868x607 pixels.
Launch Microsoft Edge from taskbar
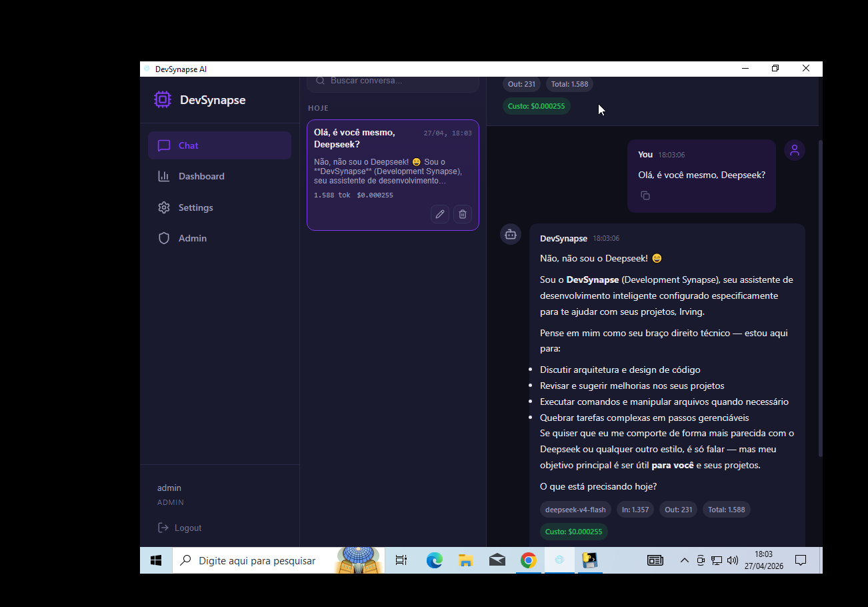click(x=435, y=560)
